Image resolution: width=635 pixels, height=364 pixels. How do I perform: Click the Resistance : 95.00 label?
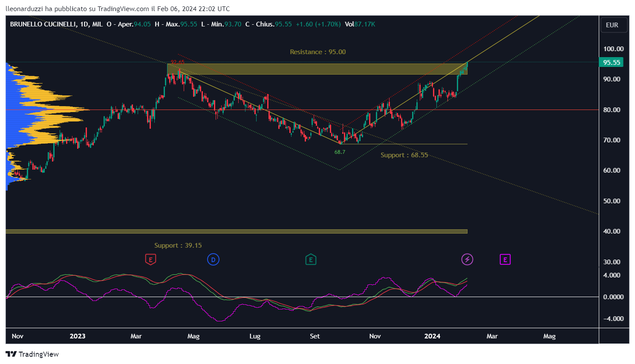click(318, 52)
